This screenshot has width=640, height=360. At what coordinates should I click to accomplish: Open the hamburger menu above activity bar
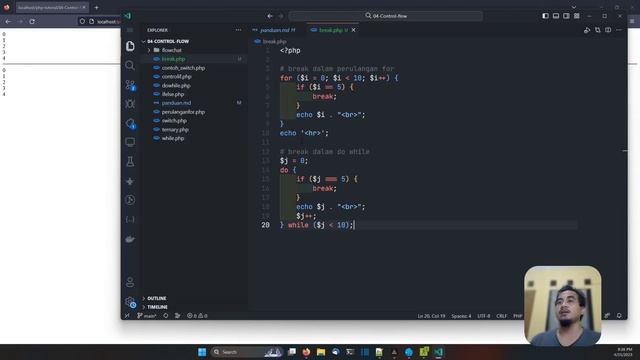point(130,30)
